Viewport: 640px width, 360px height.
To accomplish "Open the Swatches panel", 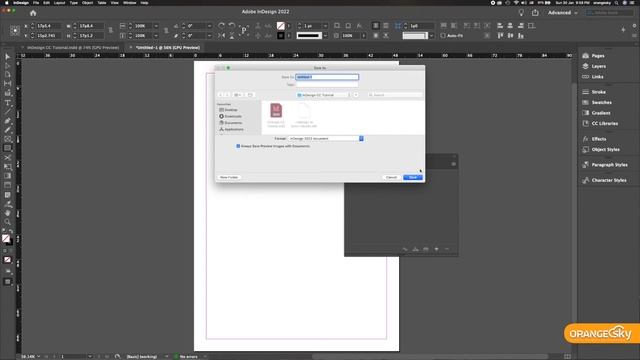I will (x=601, y=102).
